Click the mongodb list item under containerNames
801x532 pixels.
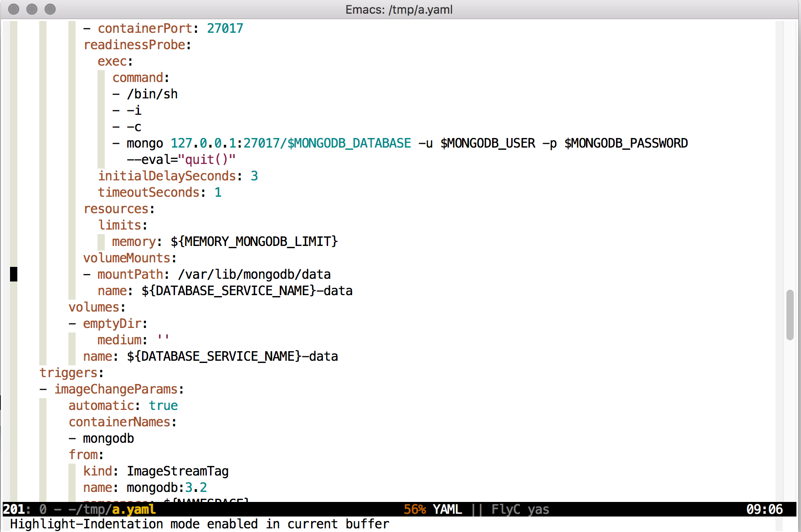[x=108, y=438]
